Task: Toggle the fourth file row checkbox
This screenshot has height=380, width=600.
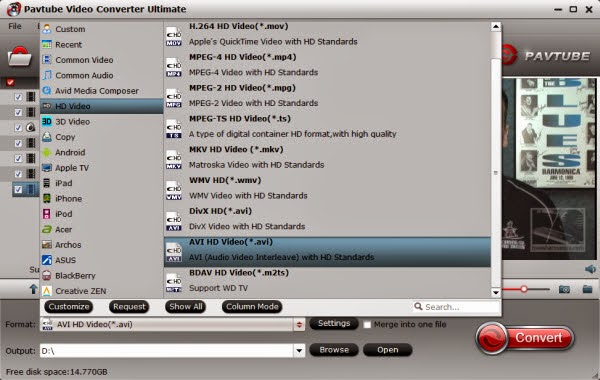Action: click(x=18, y=143)
